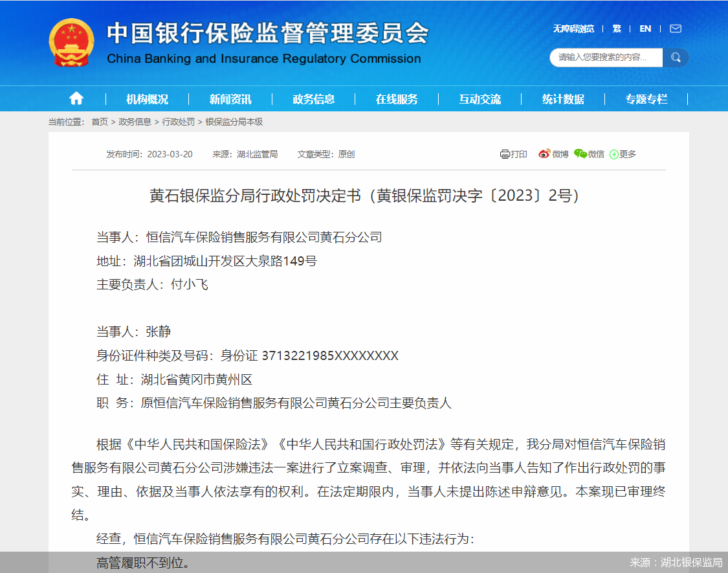This screenshot has height=573, width=728.
Task: Click the home icon in navigation bar
Action: tap(76, 98)
